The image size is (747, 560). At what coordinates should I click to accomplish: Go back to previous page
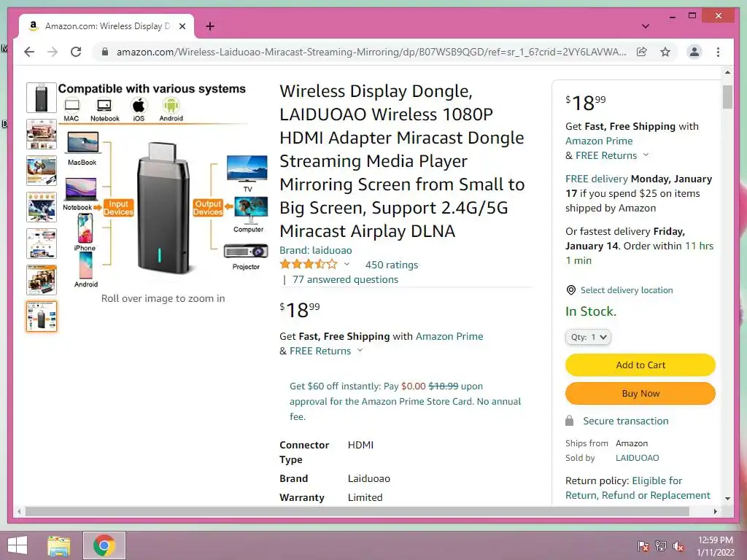click(29, 52)
